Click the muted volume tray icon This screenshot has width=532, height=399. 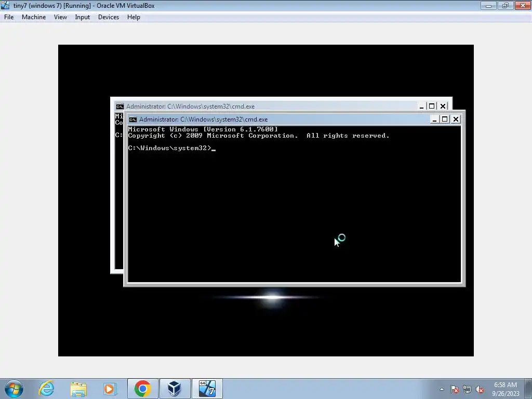[480, 390]
